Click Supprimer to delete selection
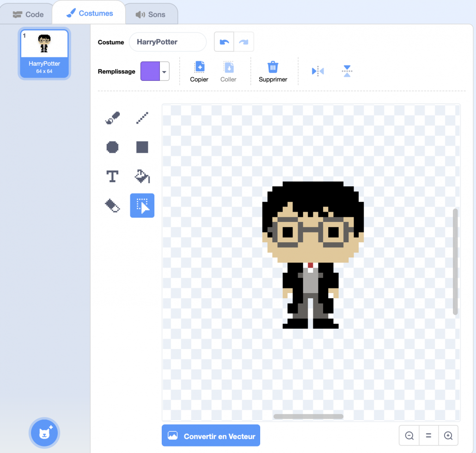476x453 pixels. point(273,72)
